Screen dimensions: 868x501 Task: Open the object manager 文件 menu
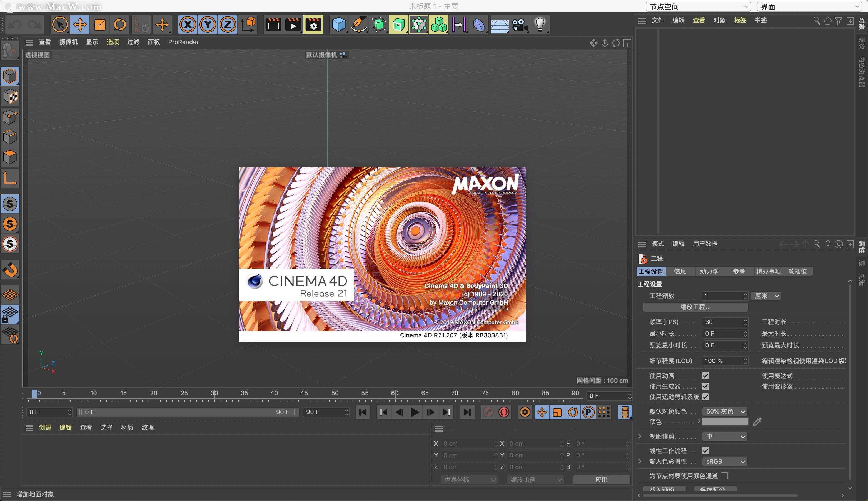[x=658, y=21]
